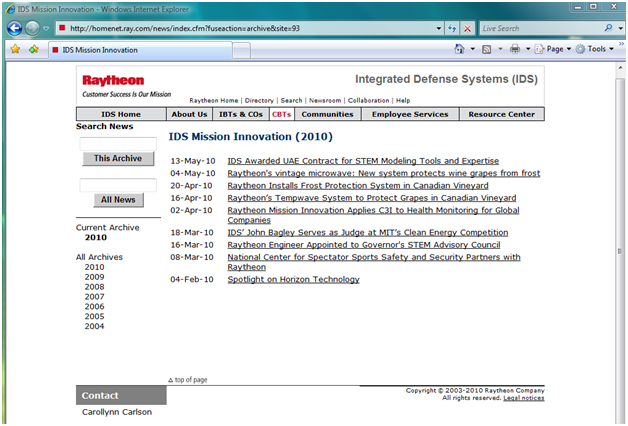Open the 2005 archive link

tap(94, 316)
